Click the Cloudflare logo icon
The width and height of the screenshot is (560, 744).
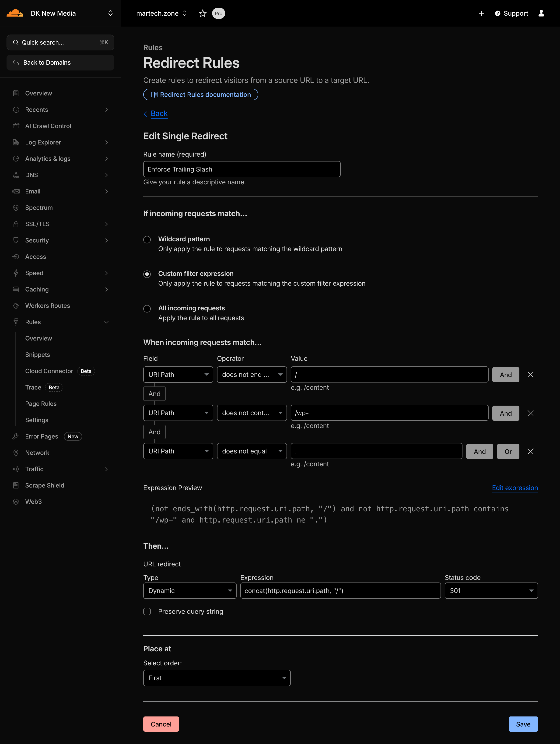tap(14, 13)
